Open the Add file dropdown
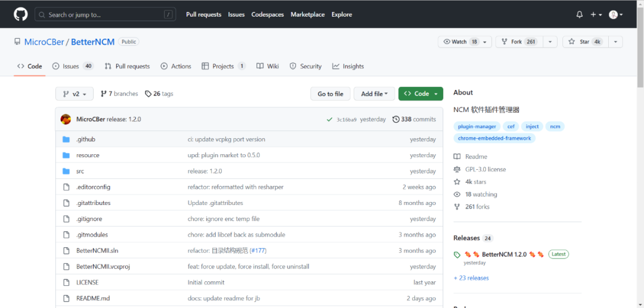This screenshot has width=644, height=308. click(374, 94)
